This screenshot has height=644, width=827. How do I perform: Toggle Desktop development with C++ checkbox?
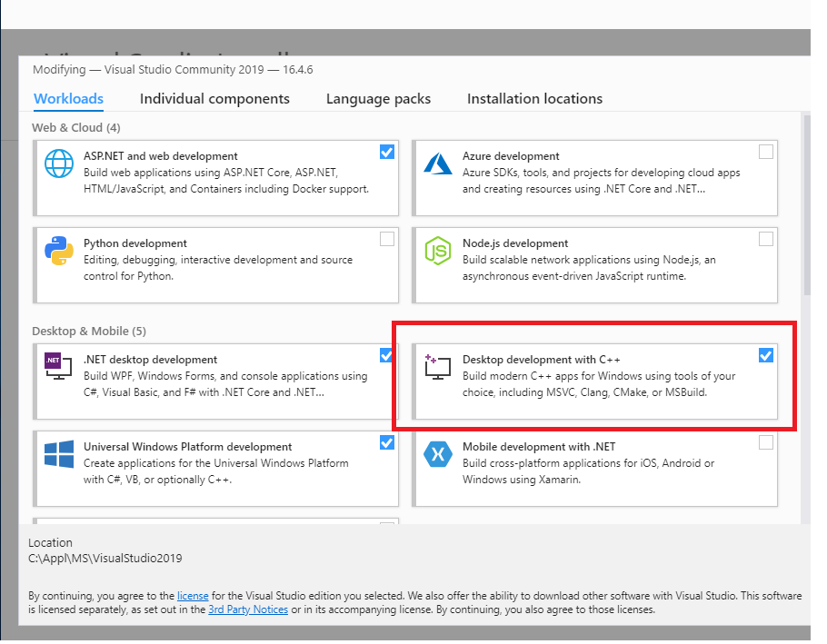(766, 355)
